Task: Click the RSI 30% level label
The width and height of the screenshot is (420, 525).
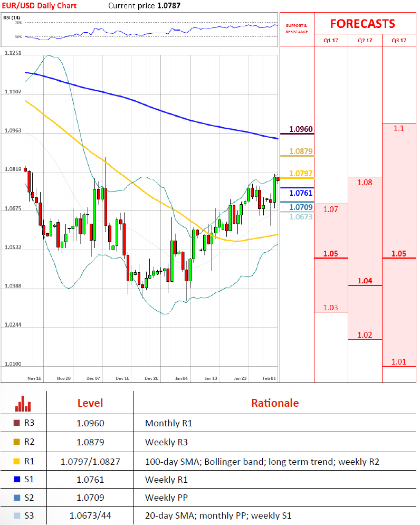Action: coord(18,37)
